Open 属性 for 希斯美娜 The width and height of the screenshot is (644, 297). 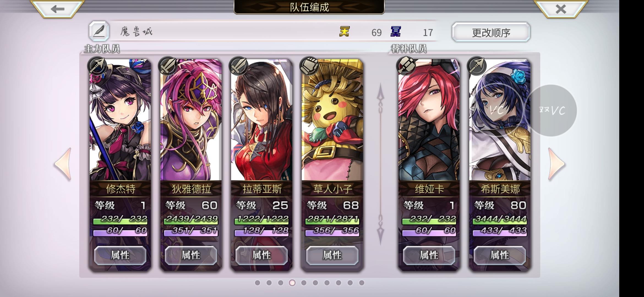[x=500, y=255]
